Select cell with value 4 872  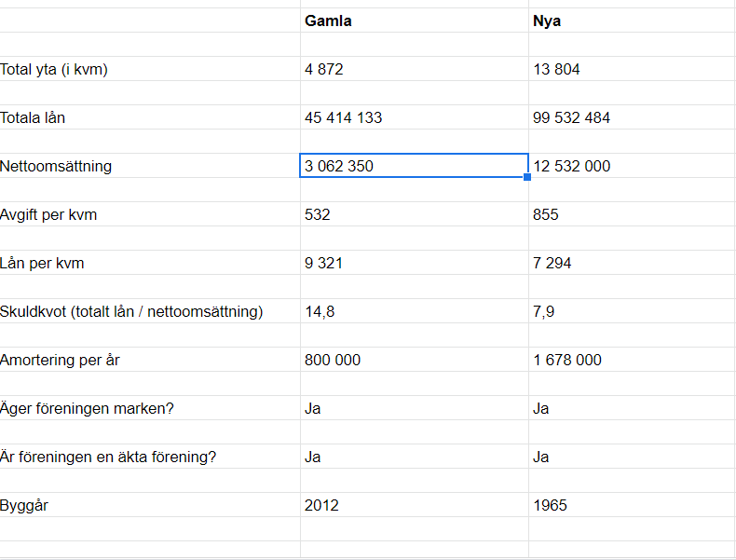(414, 69)
